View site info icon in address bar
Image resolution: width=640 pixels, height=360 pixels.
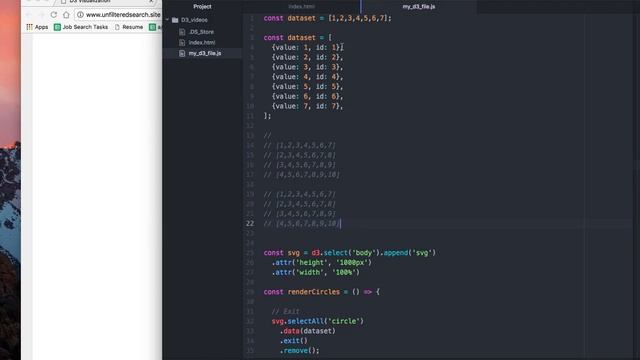tap(80, 15)
